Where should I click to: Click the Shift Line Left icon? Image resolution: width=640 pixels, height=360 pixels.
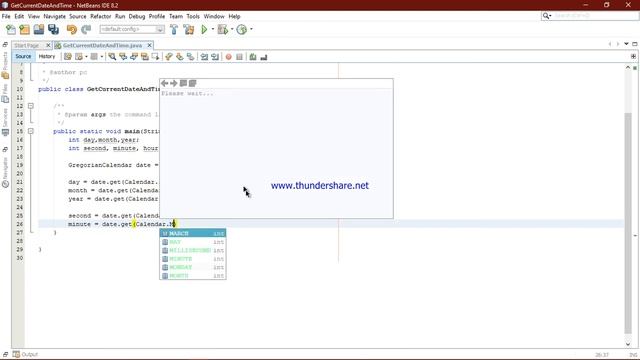point(204,57)
